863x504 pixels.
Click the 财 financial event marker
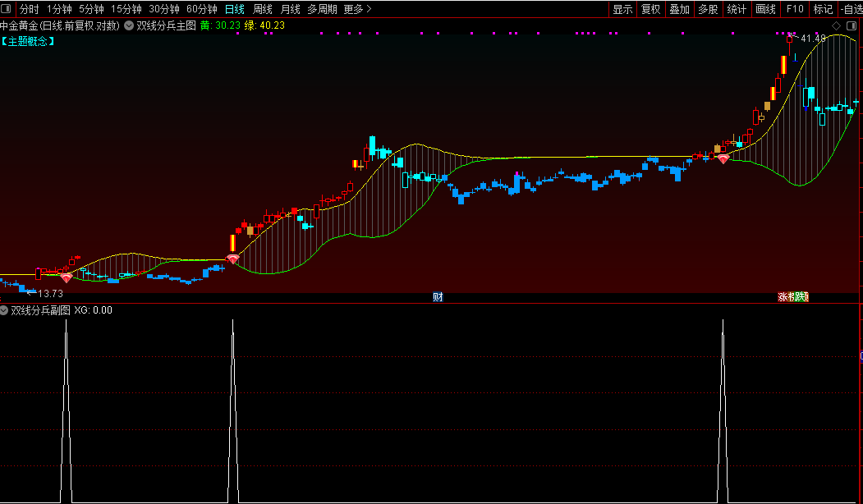(438, 297)
